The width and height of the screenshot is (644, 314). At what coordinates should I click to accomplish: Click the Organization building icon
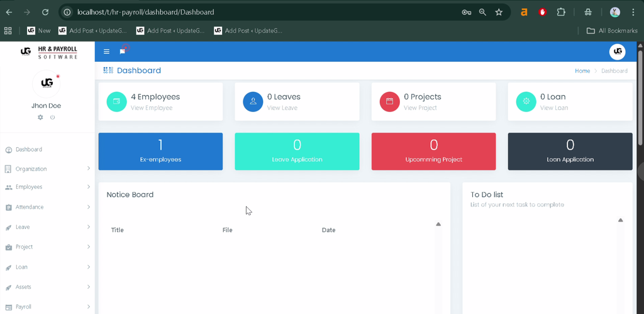click(8, 169)
